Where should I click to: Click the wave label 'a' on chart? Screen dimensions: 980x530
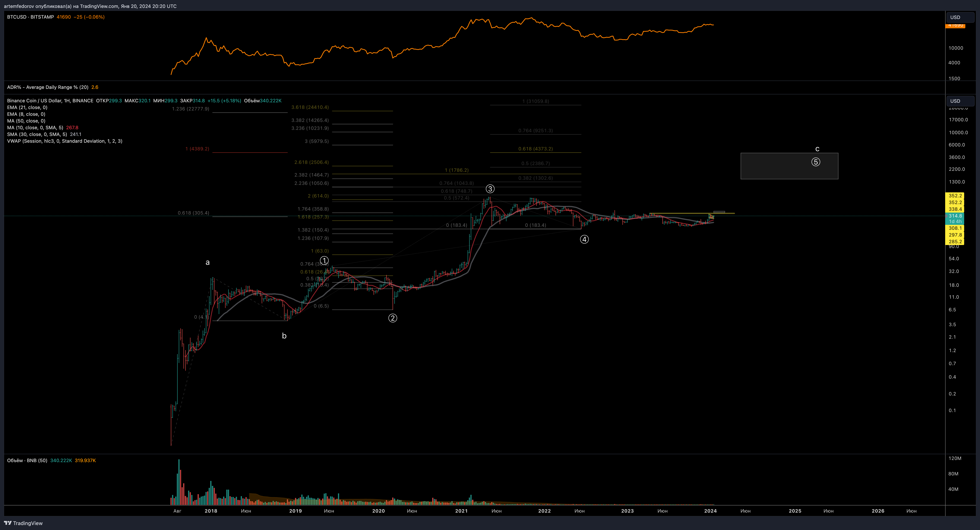[207, 262]
